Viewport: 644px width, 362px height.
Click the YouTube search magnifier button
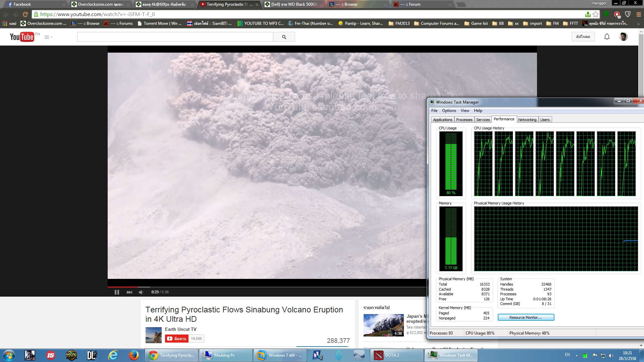pyautogui.click(x=284, y=37)
